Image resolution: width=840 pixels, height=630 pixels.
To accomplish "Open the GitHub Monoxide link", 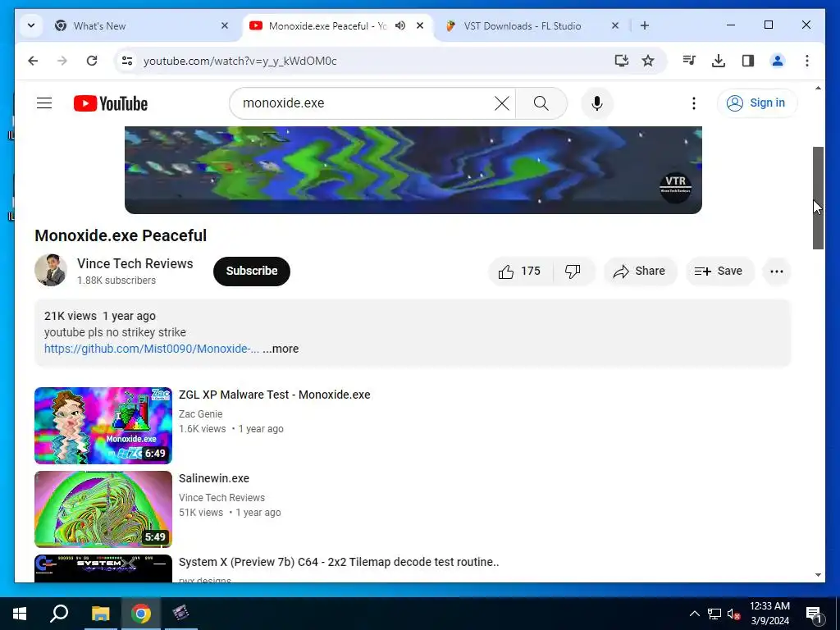I will coord(152,349).
